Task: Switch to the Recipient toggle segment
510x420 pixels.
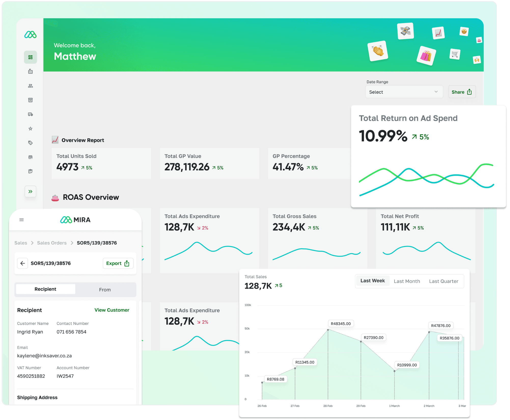Action: (45, 289)
